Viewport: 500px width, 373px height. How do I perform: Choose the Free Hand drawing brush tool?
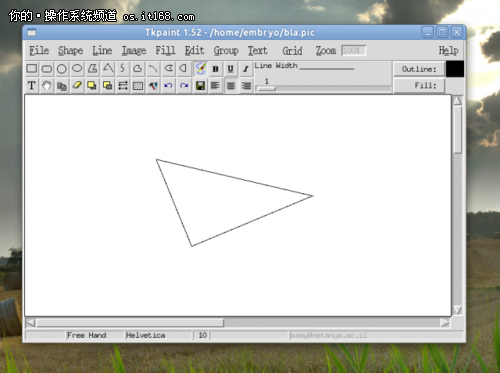pyautogui.click(x=200, y=69)
